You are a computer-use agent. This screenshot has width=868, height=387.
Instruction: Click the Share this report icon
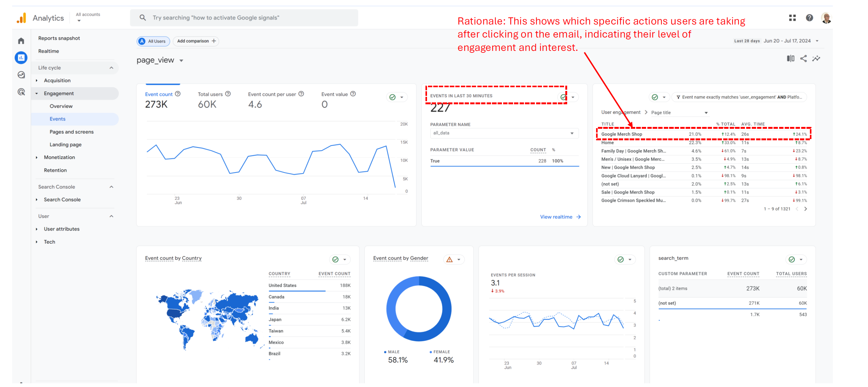[803, 59]
